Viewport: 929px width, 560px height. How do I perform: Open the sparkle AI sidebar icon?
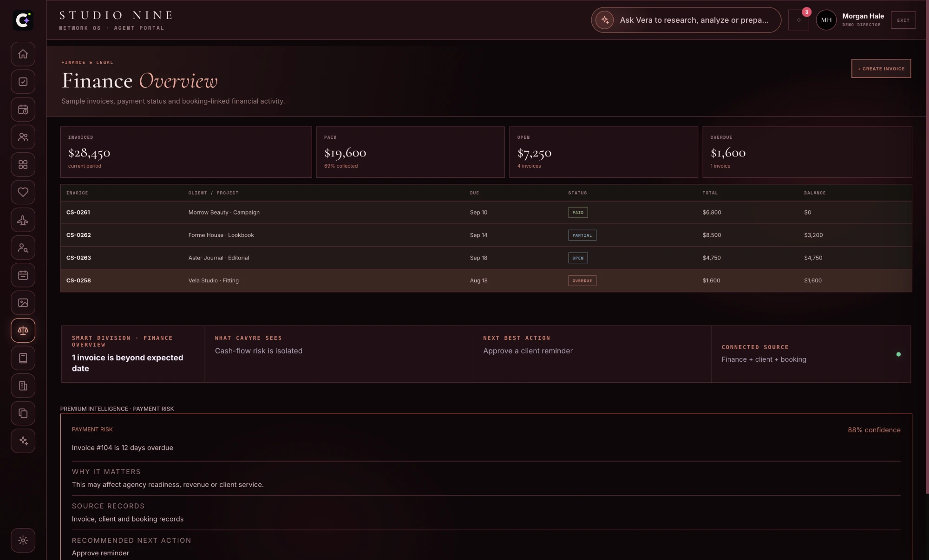pos(23,441)
